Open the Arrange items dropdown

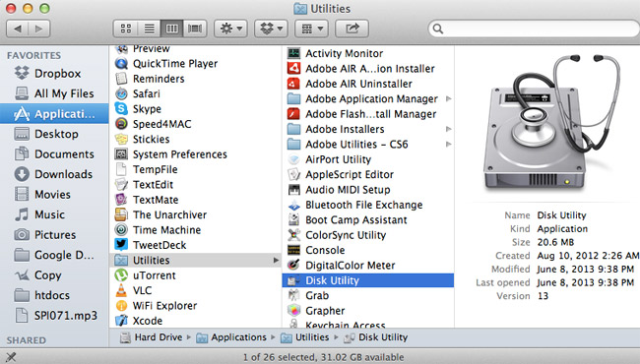click(311, 29)
